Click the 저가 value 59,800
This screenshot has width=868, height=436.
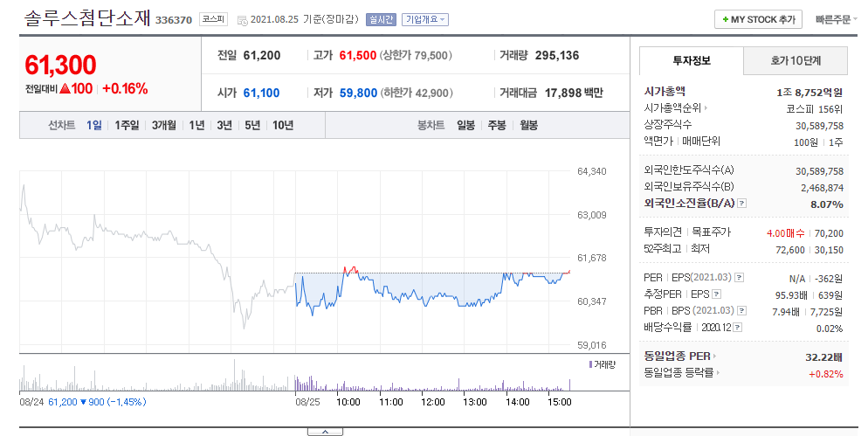pyautogui.click(x=358, y=93)
